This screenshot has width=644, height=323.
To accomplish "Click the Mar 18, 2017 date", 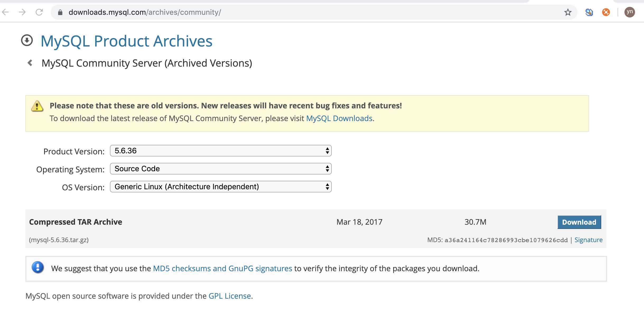I will (360, 222).
